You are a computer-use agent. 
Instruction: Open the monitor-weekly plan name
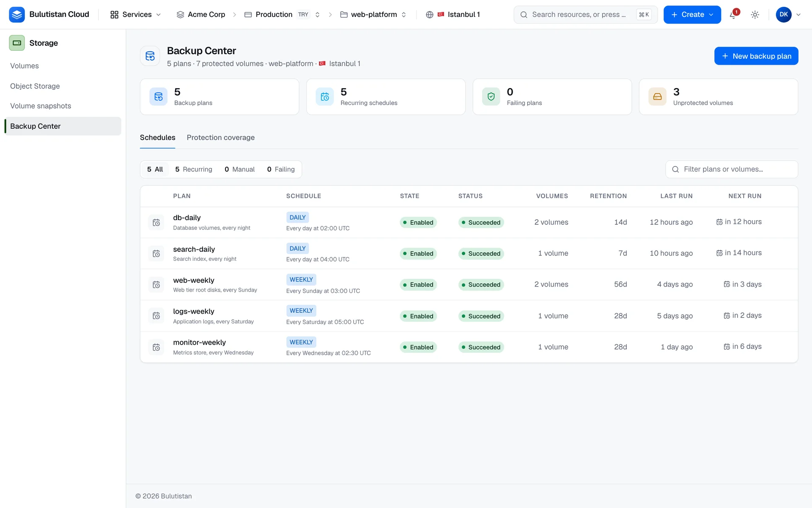coord(199,342)
